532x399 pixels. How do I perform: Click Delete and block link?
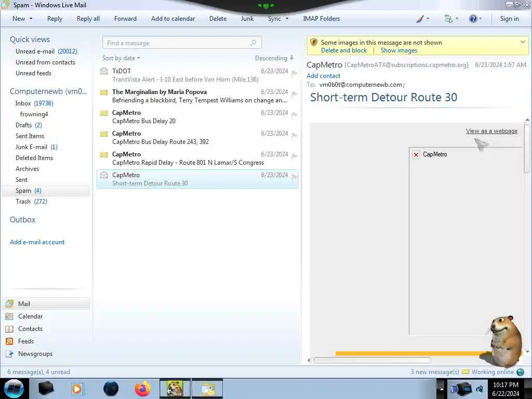click(x=344, y=50)
